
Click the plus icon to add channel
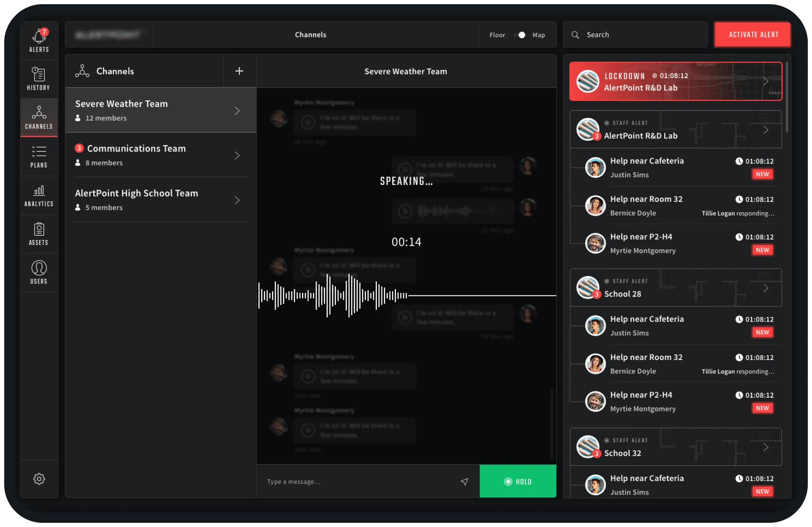point(239,71)
